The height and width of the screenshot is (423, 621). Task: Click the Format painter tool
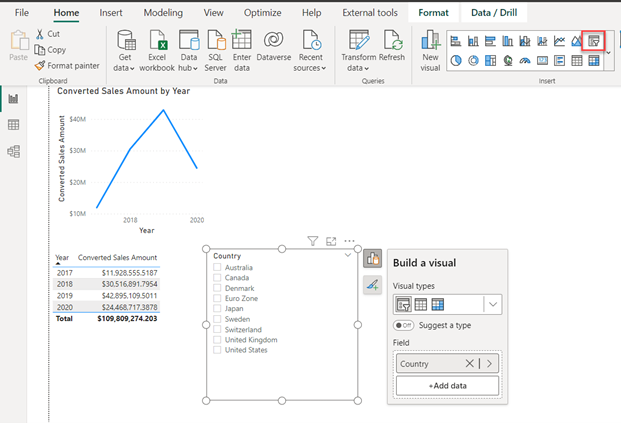click(66, 65)
